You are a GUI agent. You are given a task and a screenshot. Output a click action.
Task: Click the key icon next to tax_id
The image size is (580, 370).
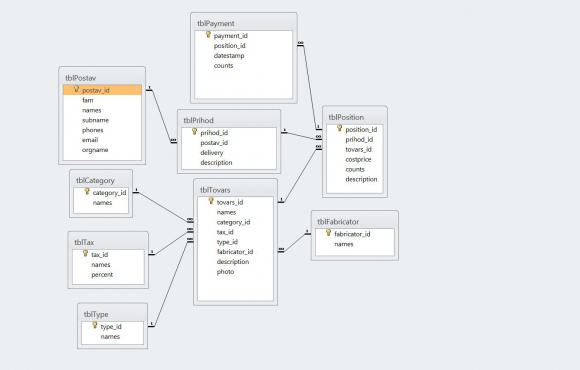[85, 253]
